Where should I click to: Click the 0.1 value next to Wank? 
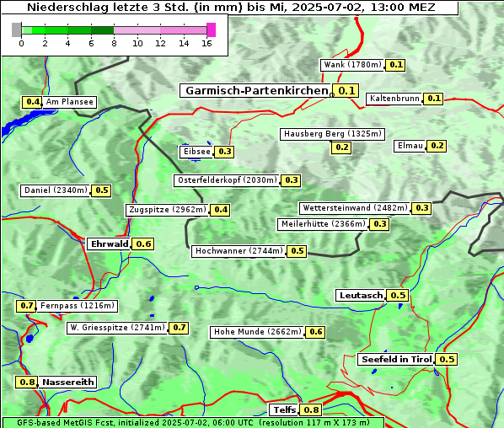[395, 65]
